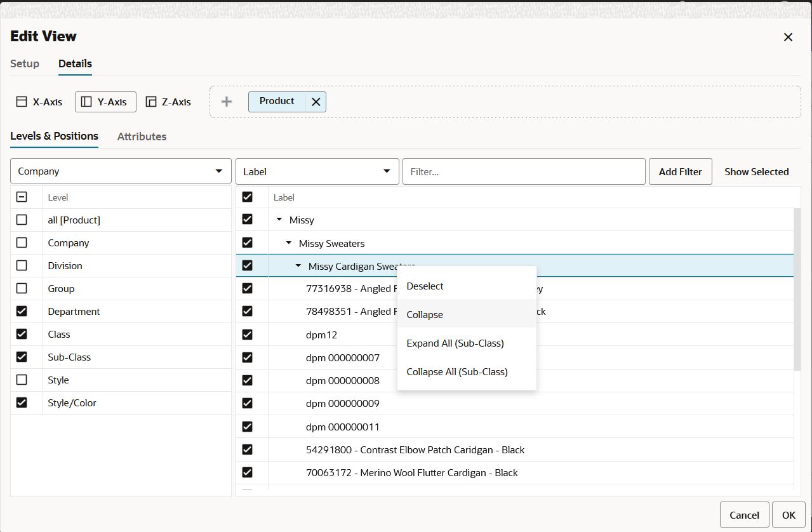
Task: Click the Z-Axis layout icon
Action: pyautogui.click(x=151, y=102)
